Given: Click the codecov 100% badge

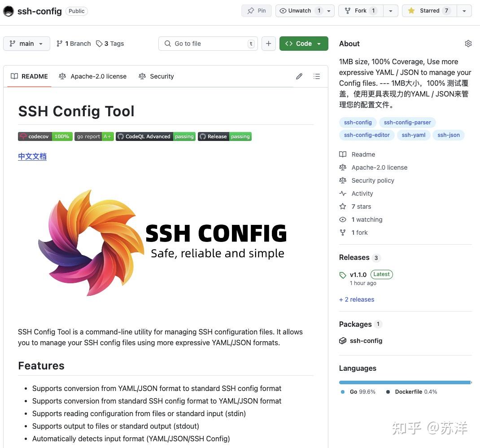Looking at the screenshot, I should coord(45,136).
